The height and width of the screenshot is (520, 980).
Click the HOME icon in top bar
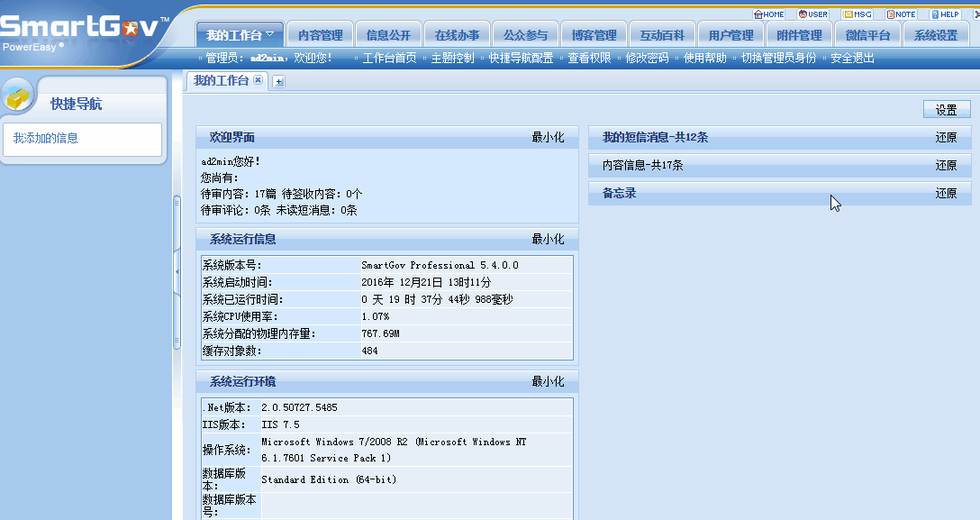coord(768,14)
